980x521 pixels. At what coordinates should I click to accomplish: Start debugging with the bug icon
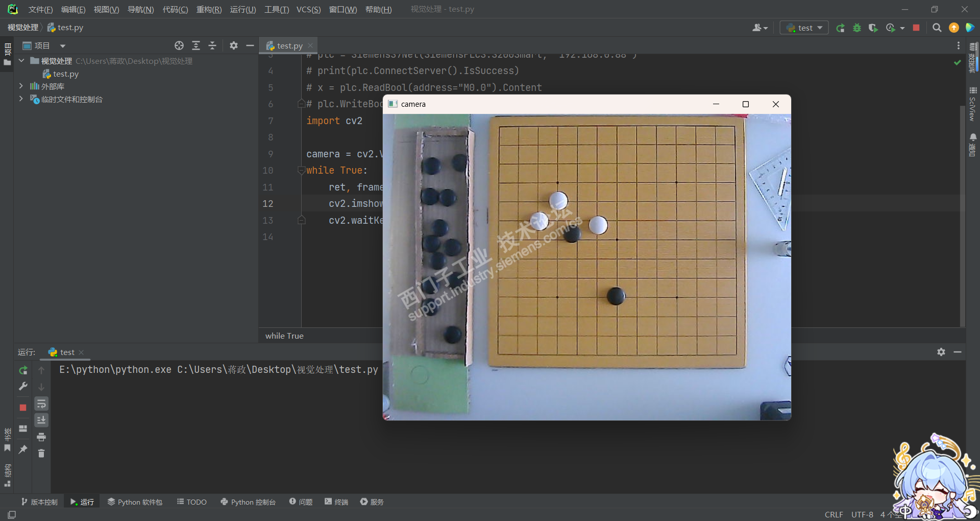[x=857, y=28]
